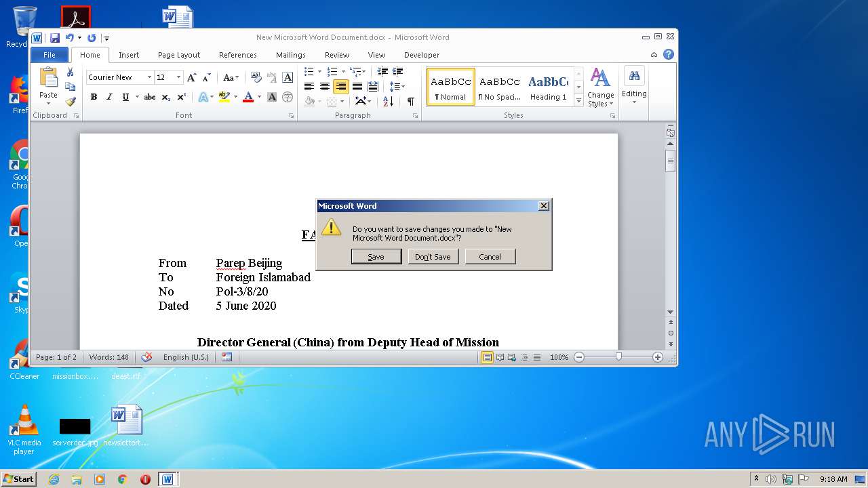Toggle Underline formatting
This screenshot has height=488, width=868.
(x=125, y=97)
